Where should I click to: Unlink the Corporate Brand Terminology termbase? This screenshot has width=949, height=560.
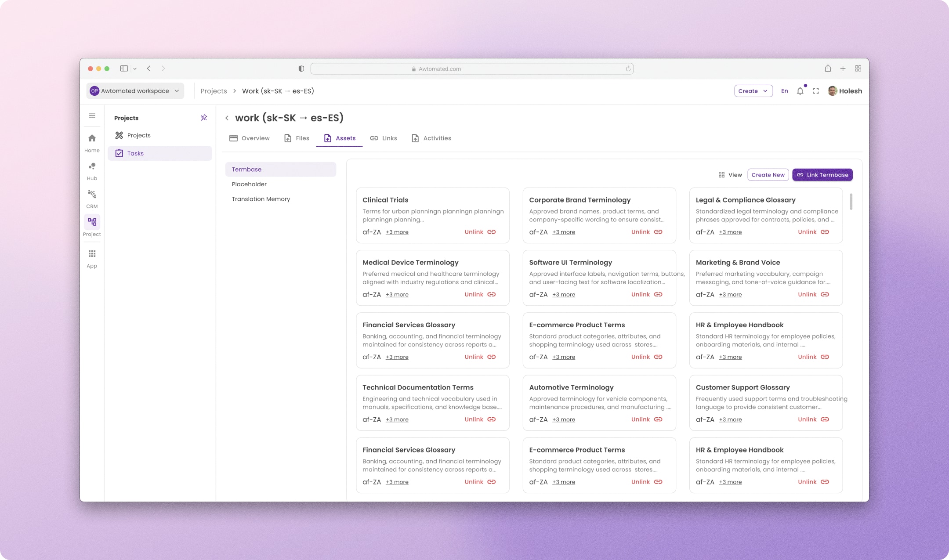tap(647, 232)
